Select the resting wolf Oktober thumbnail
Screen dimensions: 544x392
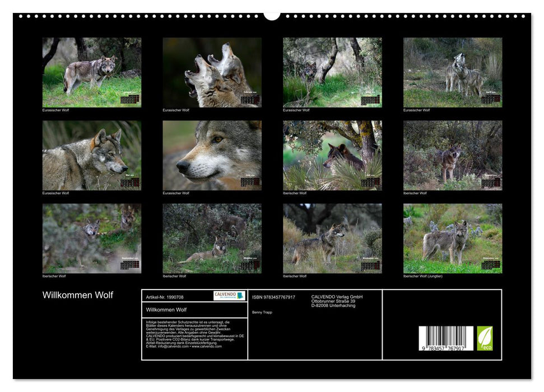coord(212,238)
